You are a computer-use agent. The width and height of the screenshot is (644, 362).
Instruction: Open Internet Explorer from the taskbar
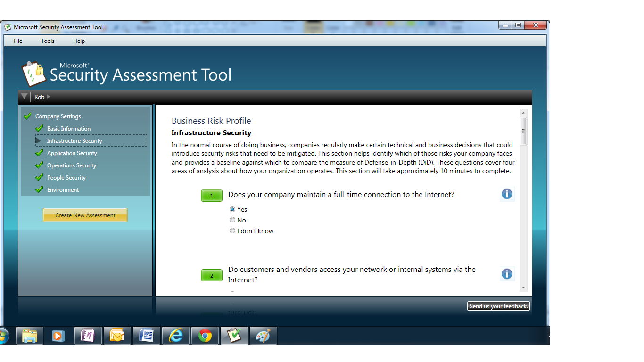[x=176, y=336]
